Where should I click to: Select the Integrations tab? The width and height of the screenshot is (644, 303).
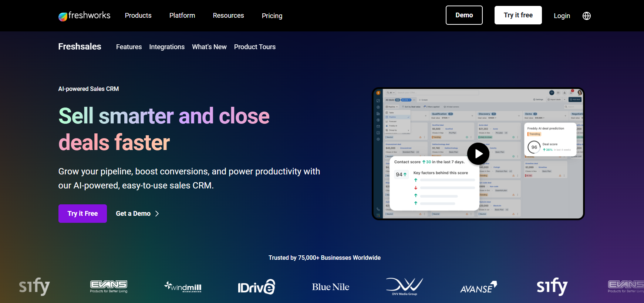pos(167,47)
